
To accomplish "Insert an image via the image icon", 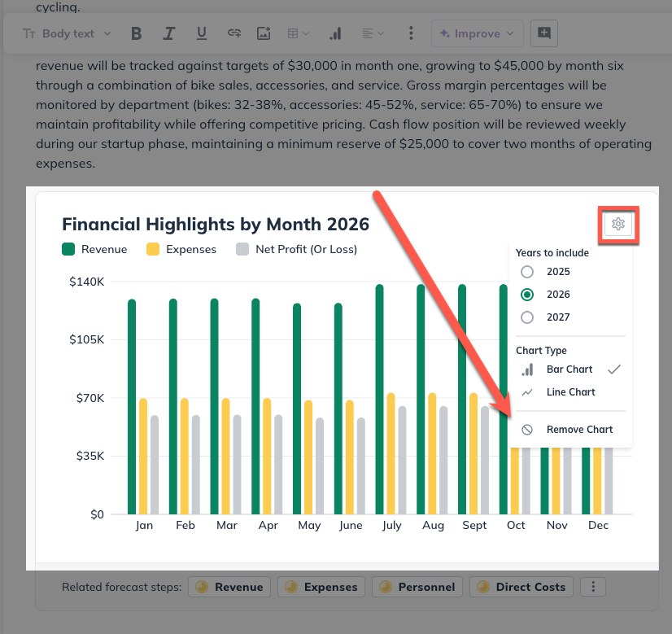I will [x=264, y=33].
